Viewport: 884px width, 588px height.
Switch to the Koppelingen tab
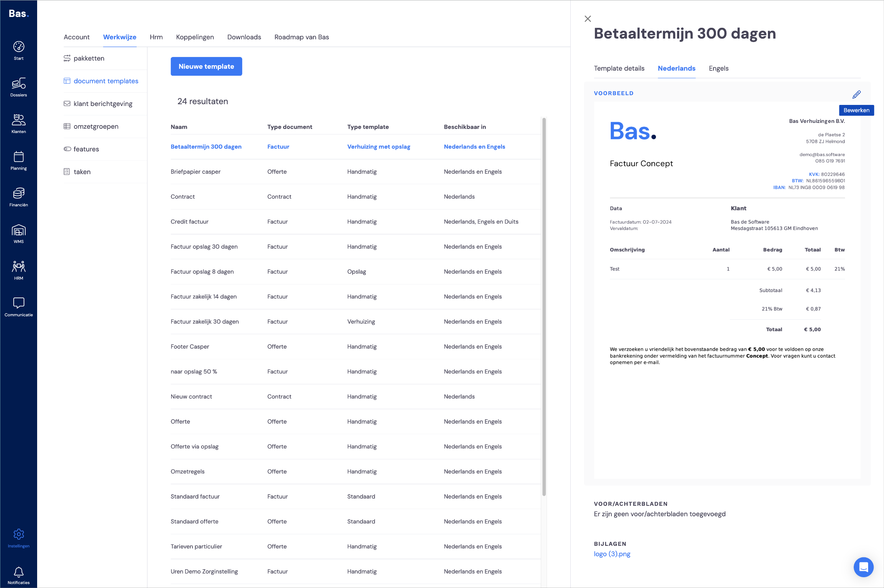point(195,37)
